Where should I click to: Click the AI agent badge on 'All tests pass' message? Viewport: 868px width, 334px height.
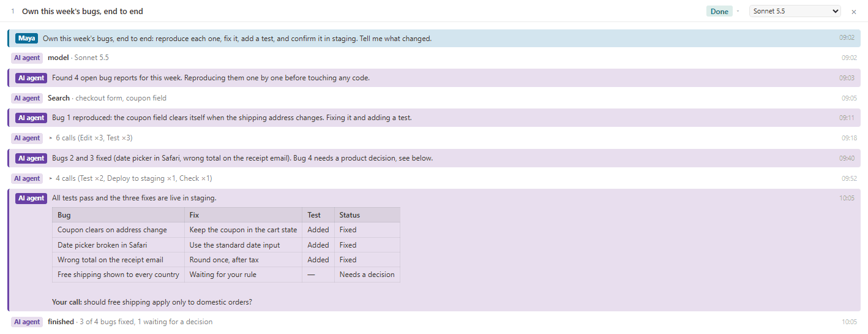pyautogui.click(x=31, y=198)
